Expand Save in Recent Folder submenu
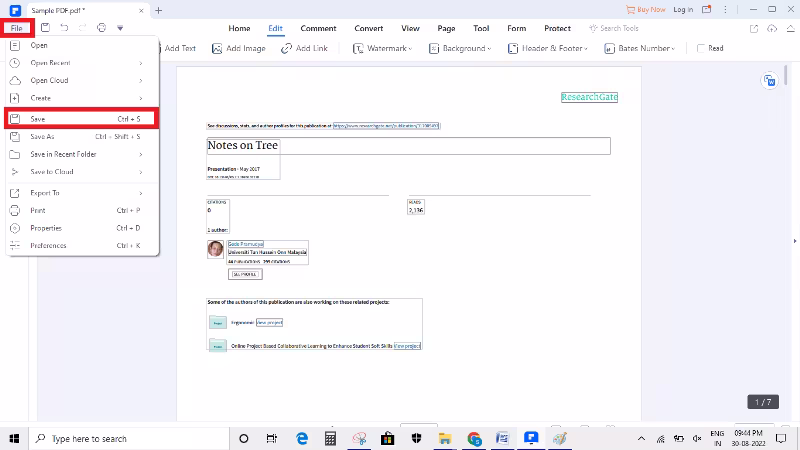This screenshot has height=450, width=800. (x=82, y=154)
